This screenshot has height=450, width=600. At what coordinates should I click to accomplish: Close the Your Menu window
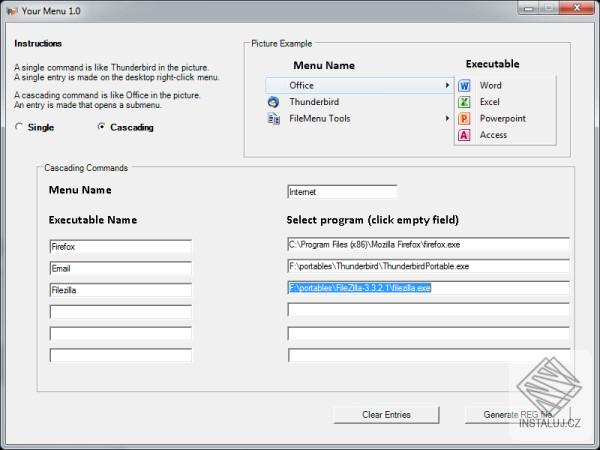pos(577,8)
